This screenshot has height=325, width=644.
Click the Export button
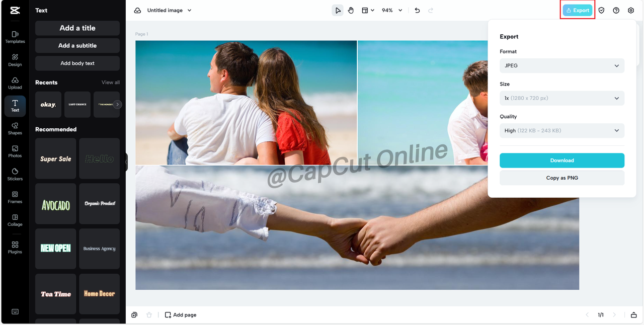pyautogui.click(x=578, y=10)
